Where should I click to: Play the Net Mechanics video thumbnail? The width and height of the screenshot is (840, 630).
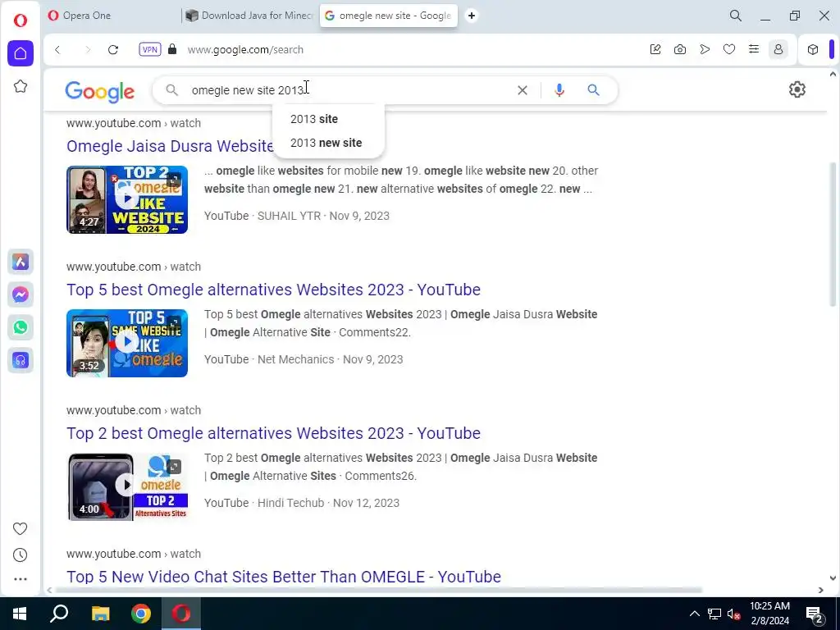tap(127, 343)
